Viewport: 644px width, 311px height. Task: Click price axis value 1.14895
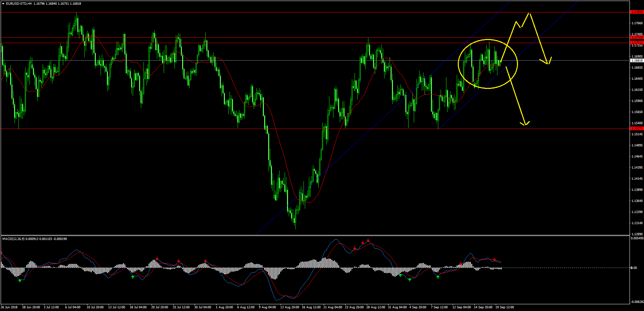[637, 145]
